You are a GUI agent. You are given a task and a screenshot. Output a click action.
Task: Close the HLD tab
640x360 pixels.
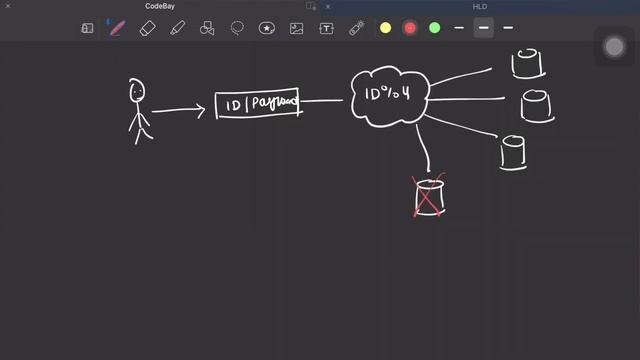click(328, 7)
